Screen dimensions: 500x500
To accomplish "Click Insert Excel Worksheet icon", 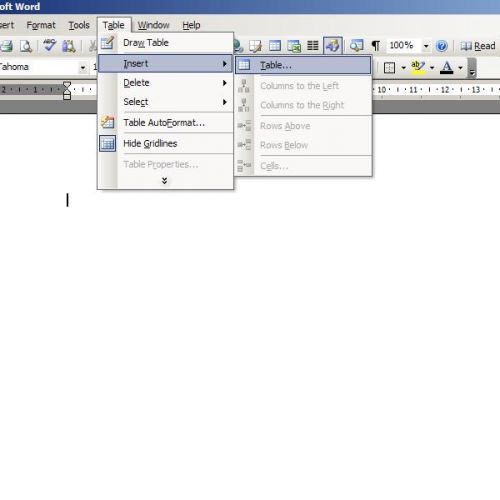I will click(294, 46).
